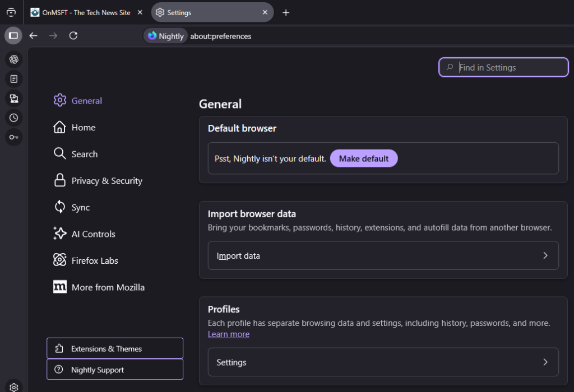This screenshot has width=574, height=392.
Task: Close the Settings tab
Action: (265, 12)
